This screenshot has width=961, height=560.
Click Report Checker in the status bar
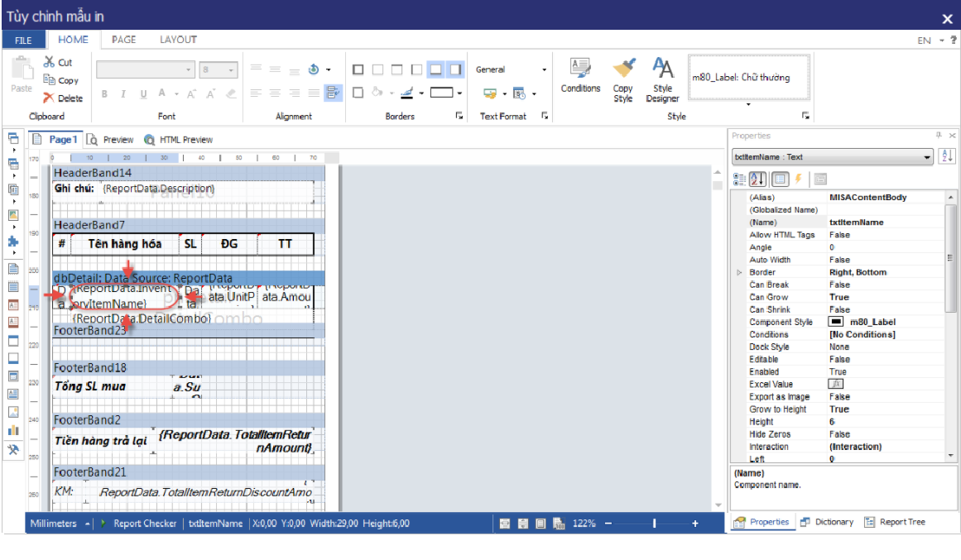tap(144, 523)
